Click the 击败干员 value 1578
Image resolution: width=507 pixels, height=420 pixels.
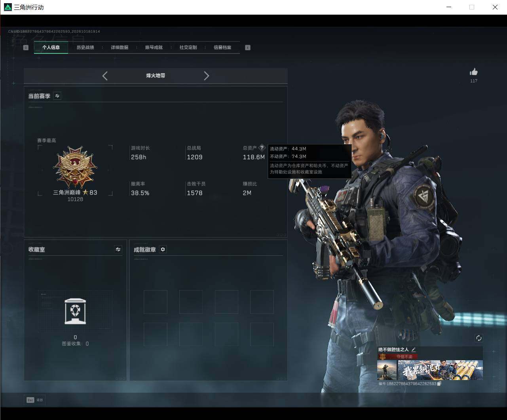(195, 193)
